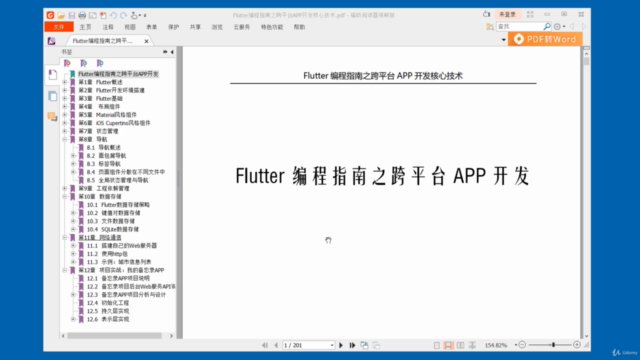
Task: Open the bookmarks panel options menu icon
Action: (x=165, y=52)
